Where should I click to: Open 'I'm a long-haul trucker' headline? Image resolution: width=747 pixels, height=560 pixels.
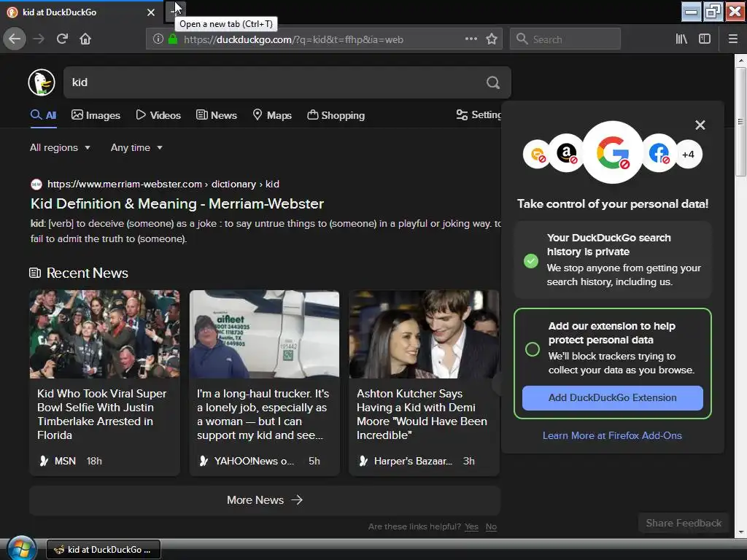click(x=263, y=414)
